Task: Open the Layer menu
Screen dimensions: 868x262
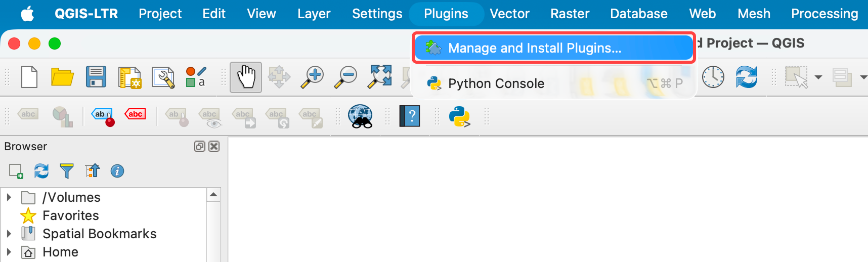Action: point(314,14)
